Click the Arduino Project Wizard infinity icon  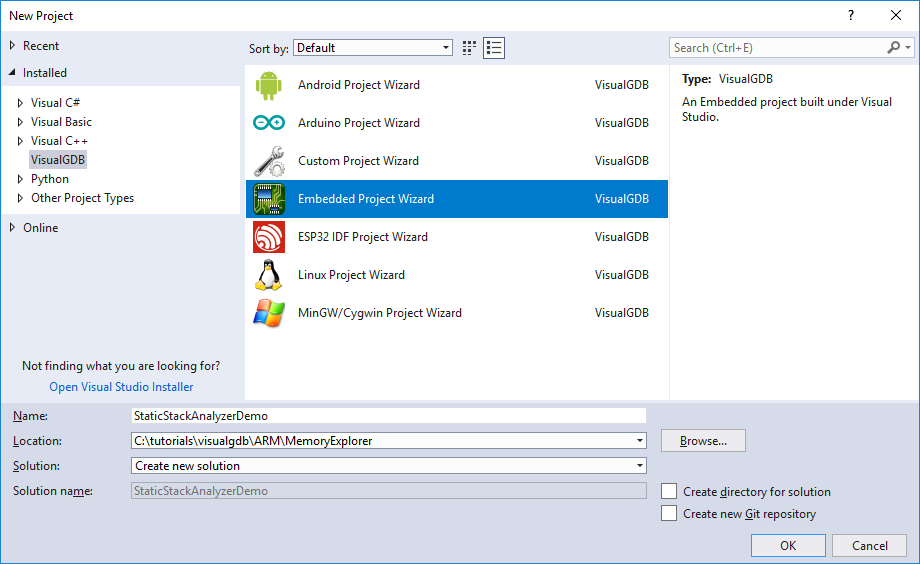pyautogui.click(x=269, y=123)
